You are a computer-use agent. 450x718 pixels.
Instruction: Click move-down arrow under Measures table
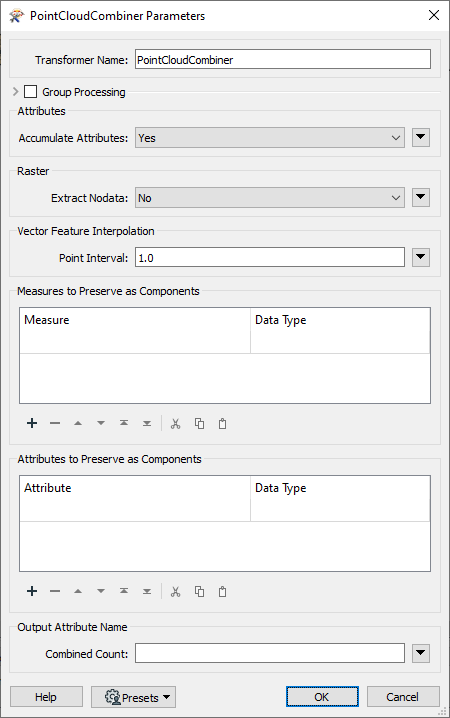[101, 423]
